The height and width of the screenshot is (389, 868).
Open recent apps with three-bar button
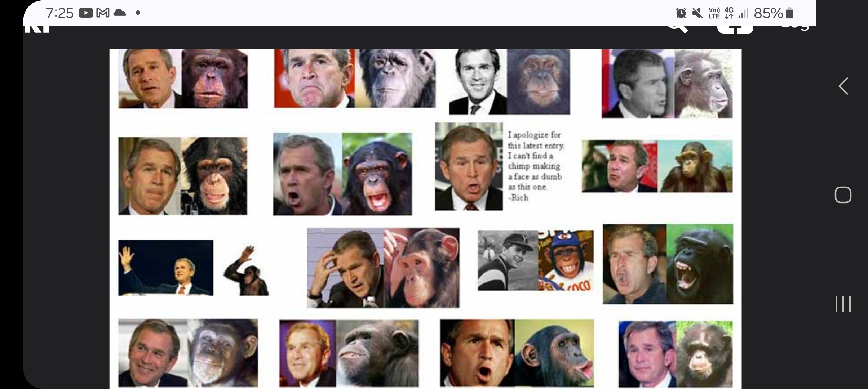coord(843,304)
